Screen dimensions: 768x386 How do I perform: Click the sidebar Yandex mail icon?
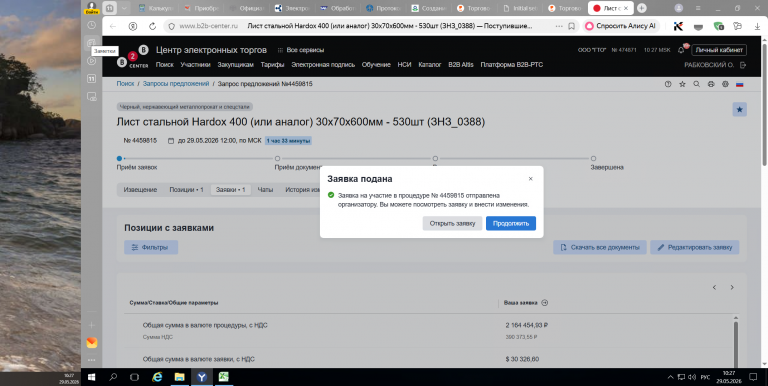tap(92, 343)
